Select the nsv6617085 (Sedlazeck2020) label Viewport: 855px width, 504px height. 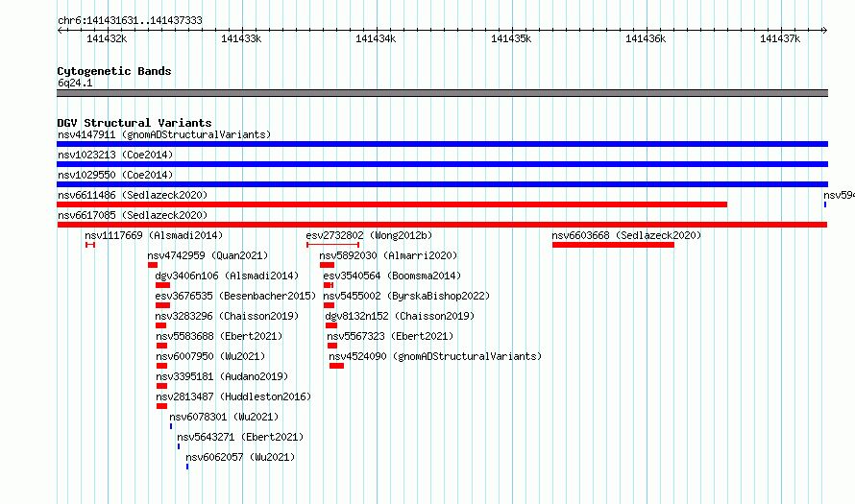(x=133, y=215)
